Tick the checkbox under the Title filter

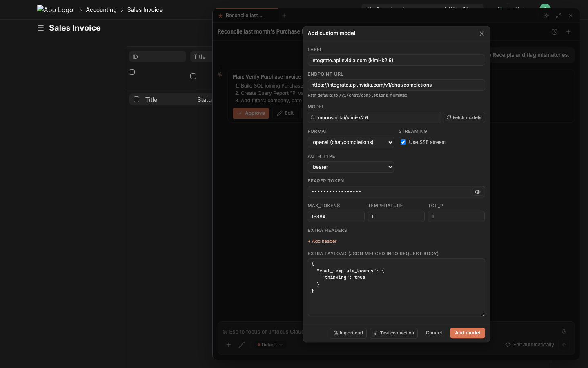coord(193,76)
